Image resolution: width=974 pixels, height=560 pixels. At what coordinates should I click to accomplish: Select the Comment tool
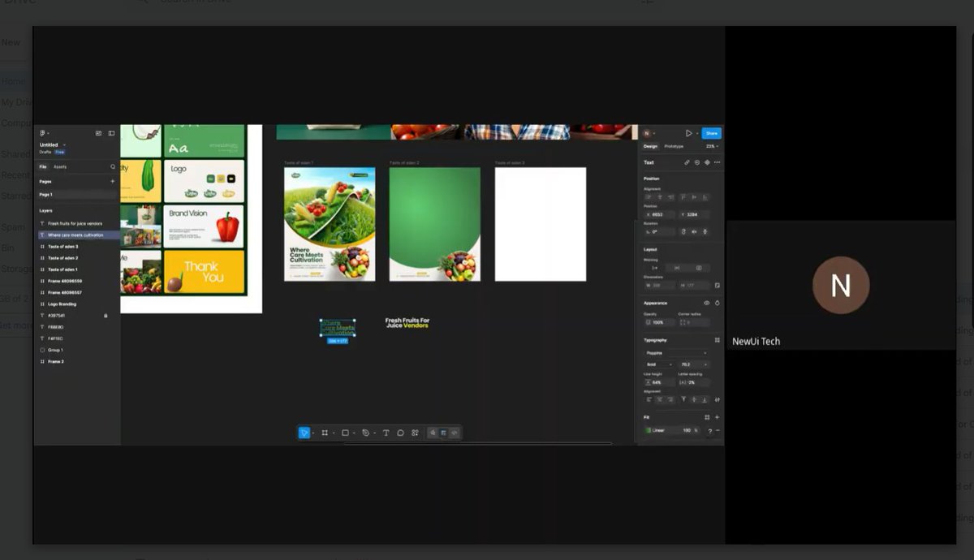click(x=400, y=433)
